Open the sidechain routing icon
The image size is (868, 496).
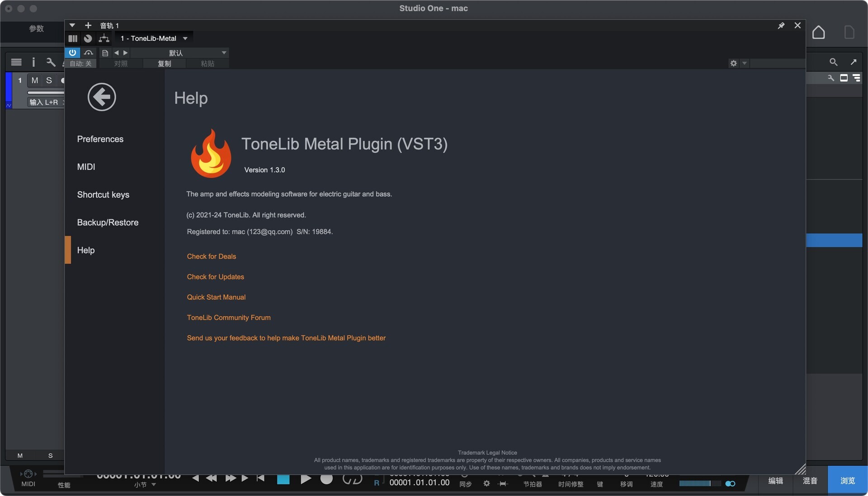tap(89, 52)
